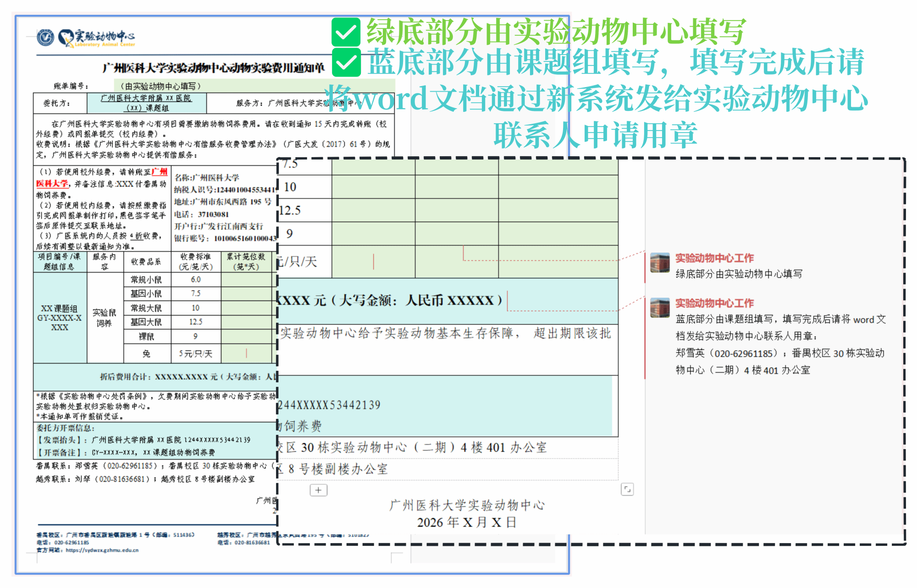Viewport: 917px width, 588px height.
Task: Click the 常规大鼠 cell in the fee table
Action: (x=147, y=308)
